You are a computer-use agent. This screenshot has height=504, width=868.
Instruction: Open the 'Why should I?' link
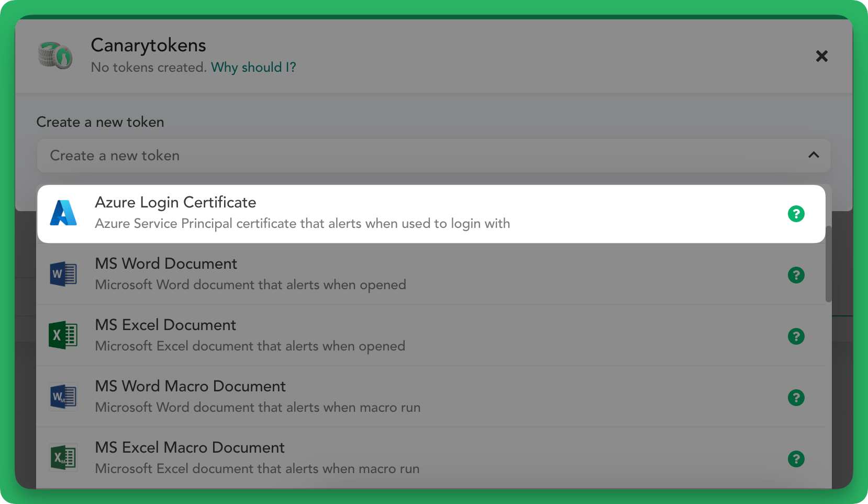pos(253,68)
